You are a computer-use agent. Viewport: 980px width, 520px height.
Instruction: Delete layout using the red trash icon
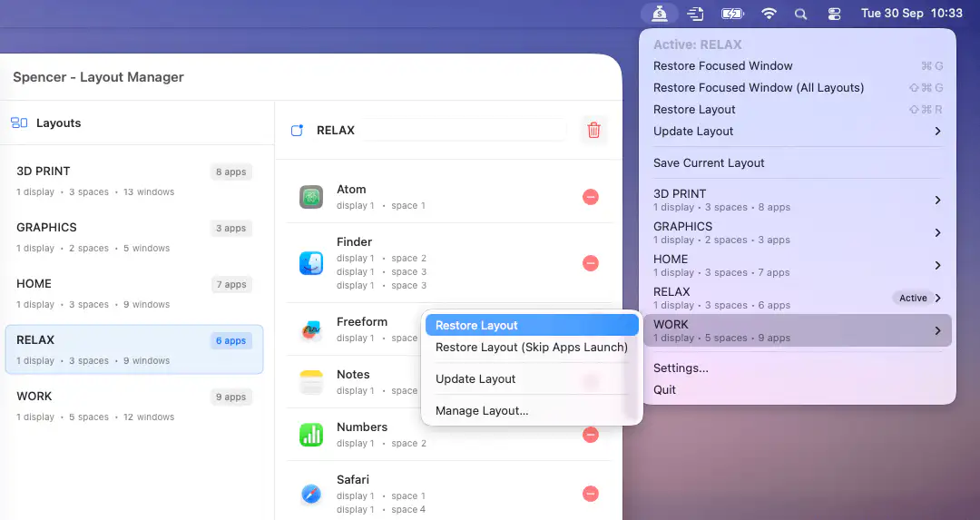pos(593,131)
